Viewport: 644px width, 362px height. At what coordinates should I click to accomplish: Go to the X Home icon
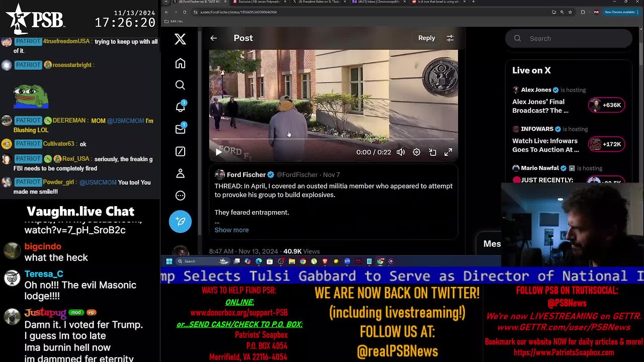click(x=180, y=63)
